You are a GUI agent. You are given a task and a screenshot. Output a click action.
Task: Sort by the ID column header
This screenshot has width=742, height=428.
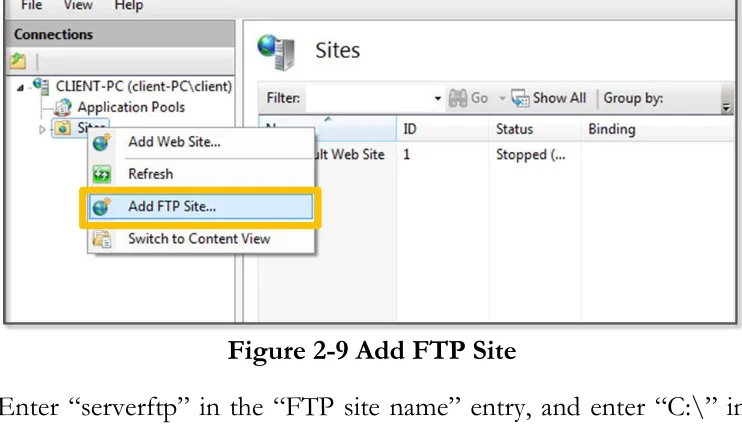(442, 129)
